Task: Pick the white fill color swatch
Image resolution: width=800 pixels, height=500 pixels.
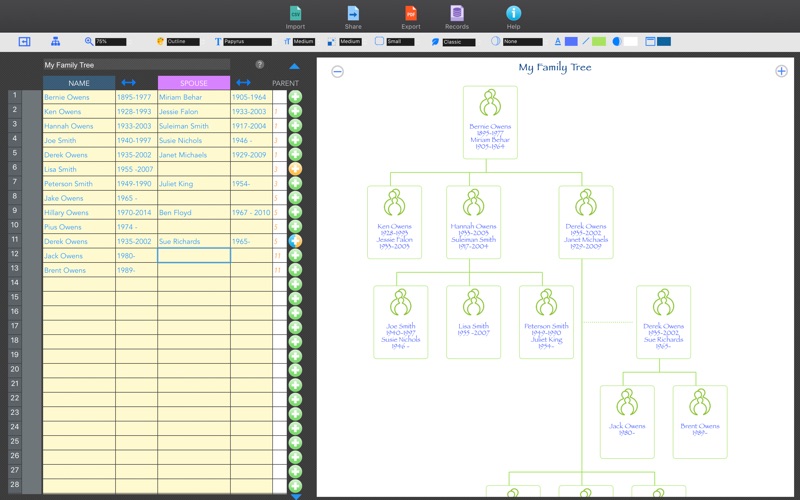Action: pyautogui.click(x=630, y=42)
